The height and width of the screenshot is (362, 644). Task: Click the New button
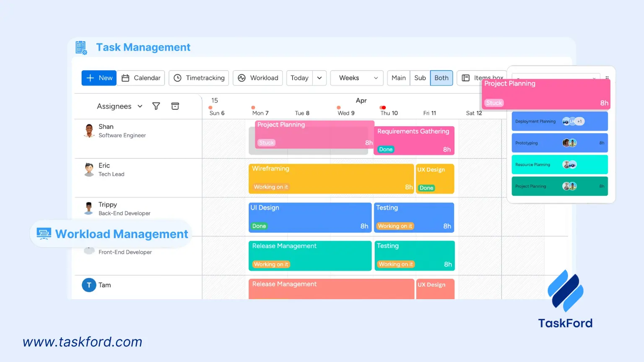[99, 78]
